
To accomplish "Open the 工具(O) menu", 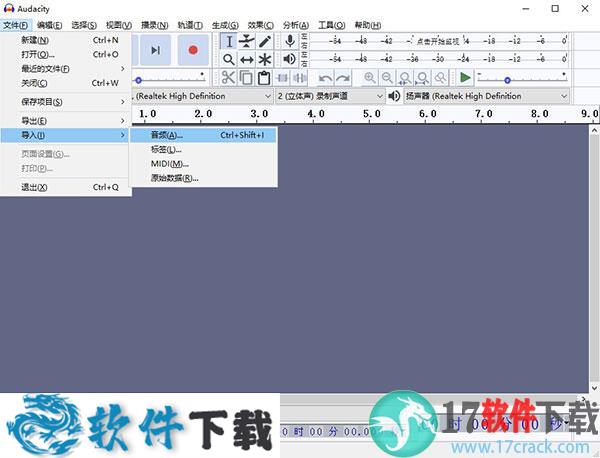I will tap(331, 25).
